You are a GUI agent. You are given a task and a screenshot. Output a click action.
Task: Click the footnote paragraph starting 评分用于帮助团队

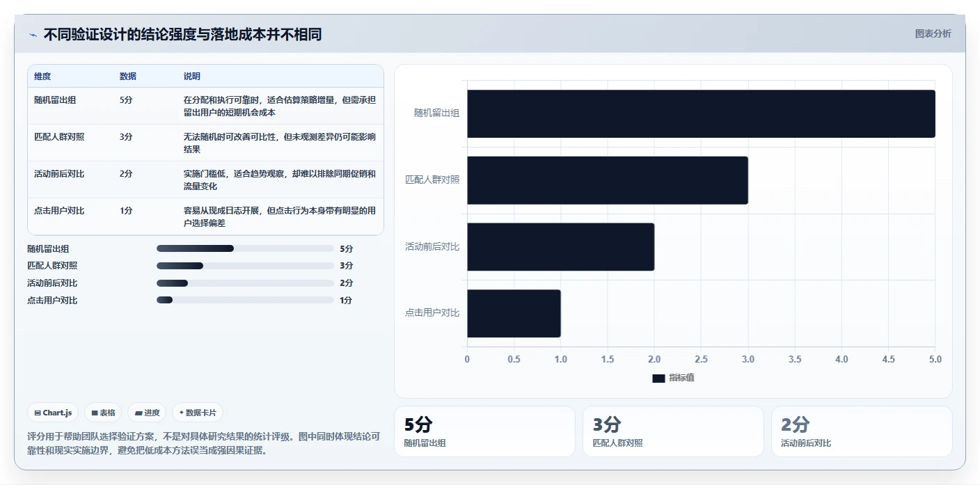pos(203,443)
